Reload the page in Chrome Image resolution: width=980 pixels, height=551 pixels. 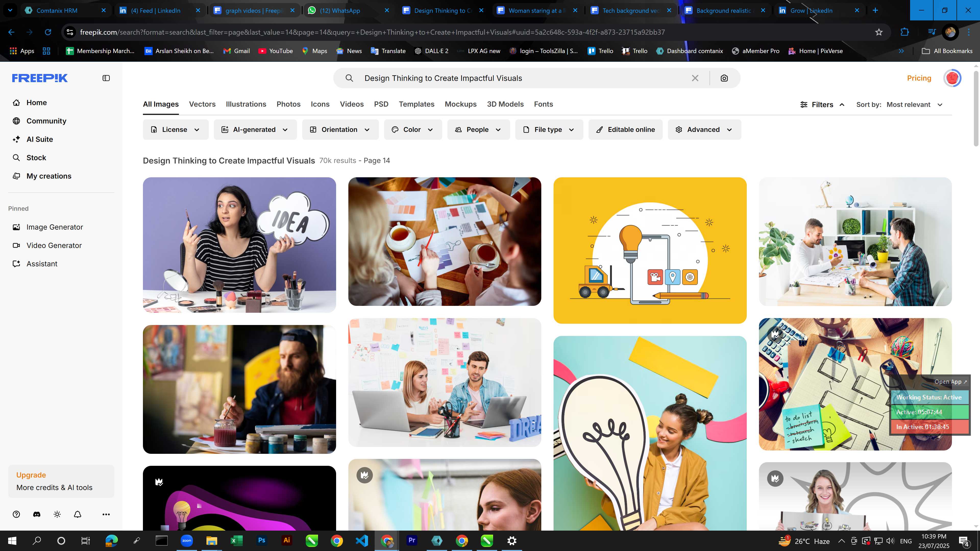tap(48, 32)
